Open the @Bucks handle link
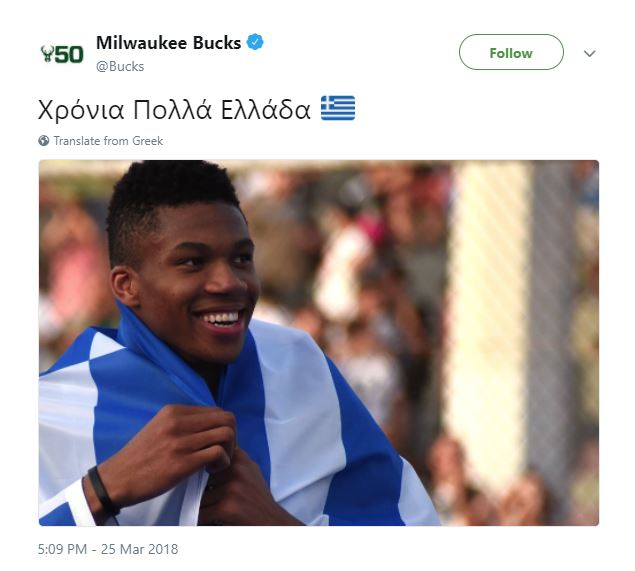Viewport: 635px width, 571px height. click(x=120, y=66)
